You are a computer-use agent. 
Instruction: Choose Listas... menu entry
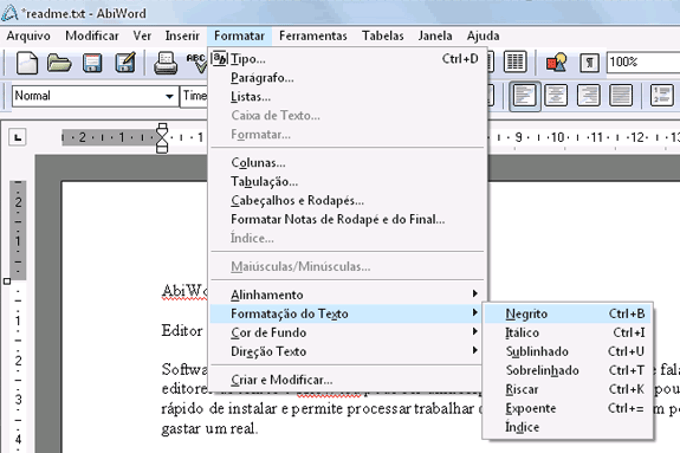coord(347,97)
